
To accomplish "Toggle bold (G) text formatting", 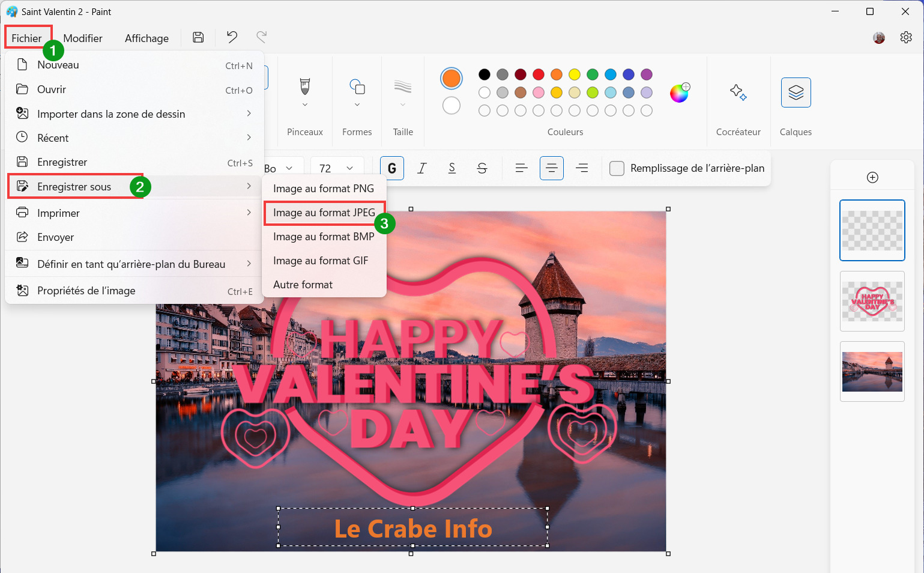I will (x=392, y=168).
